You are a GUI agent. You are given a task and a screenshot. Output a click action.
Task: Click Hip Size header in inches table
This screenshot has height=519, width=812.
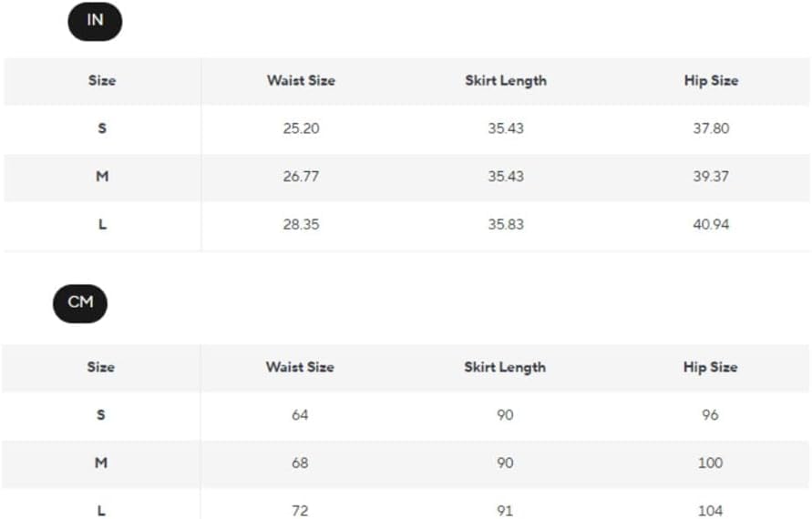point(711,80)
